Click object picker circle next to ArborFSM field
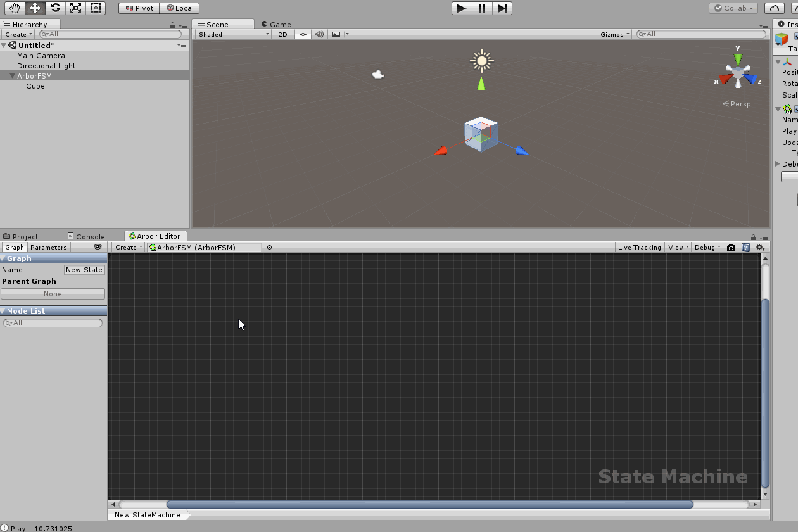 pyautogui.click(x=269, y=248)
